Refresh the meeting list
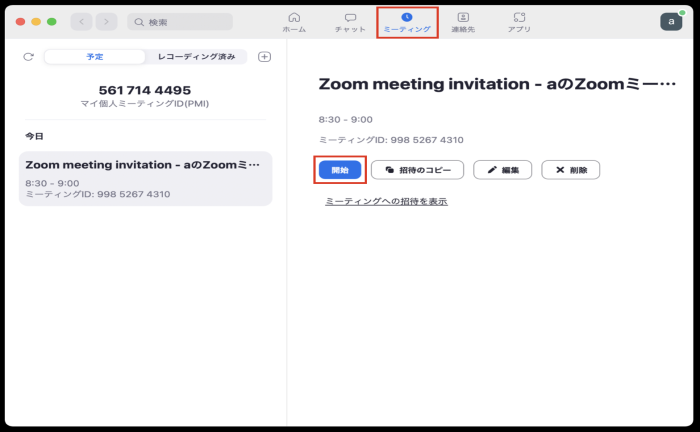Viewport: 700px width, 432px height. (x=29, y=57)
